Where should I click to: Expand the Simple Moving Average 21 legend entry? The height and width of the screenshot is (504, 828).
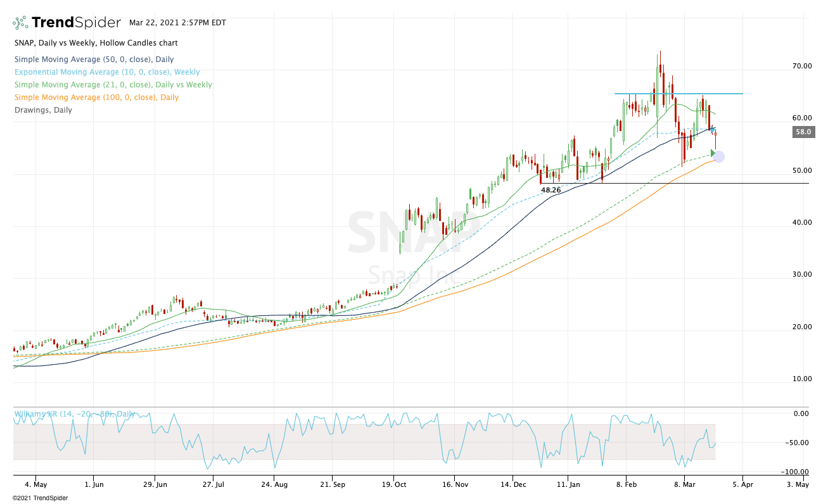click(113, 85)
